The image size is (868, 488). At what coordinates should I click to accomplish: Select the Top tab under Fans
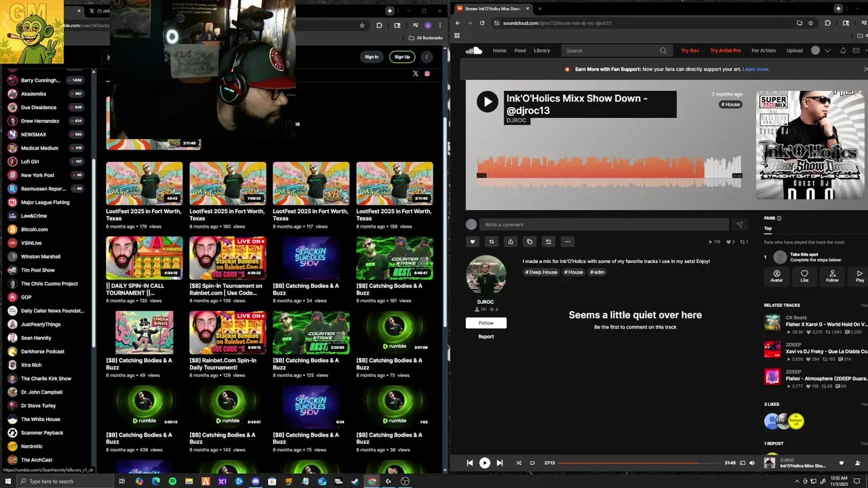(x=768, y=228)
